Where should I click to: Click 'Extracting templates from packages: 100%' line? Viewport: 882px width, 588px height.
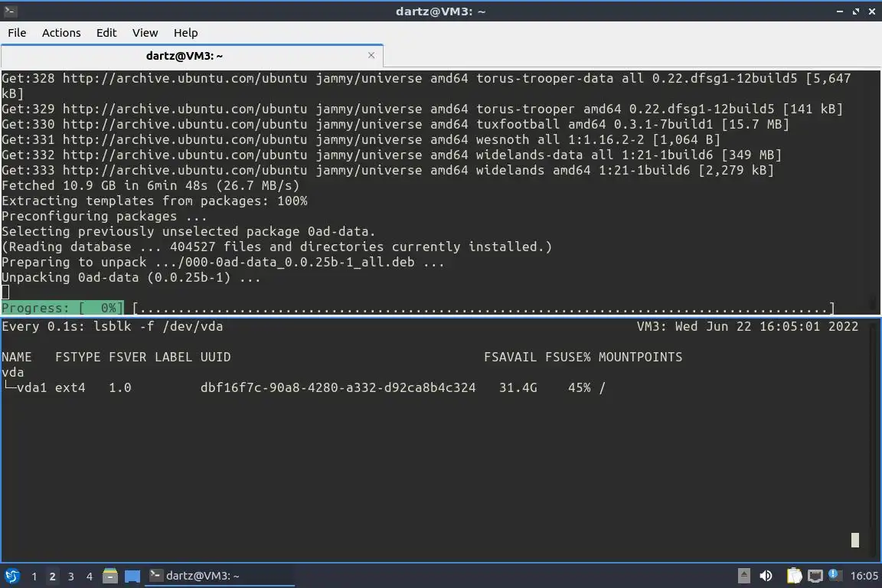coord(155,201)
